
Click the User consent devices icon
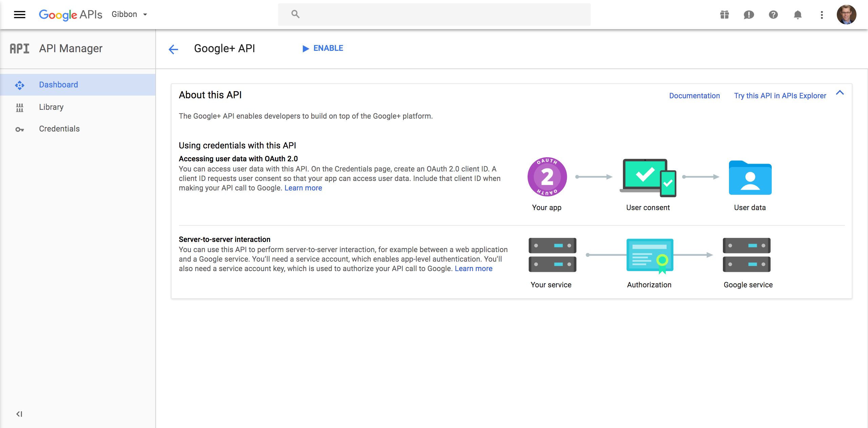(648, 178)
